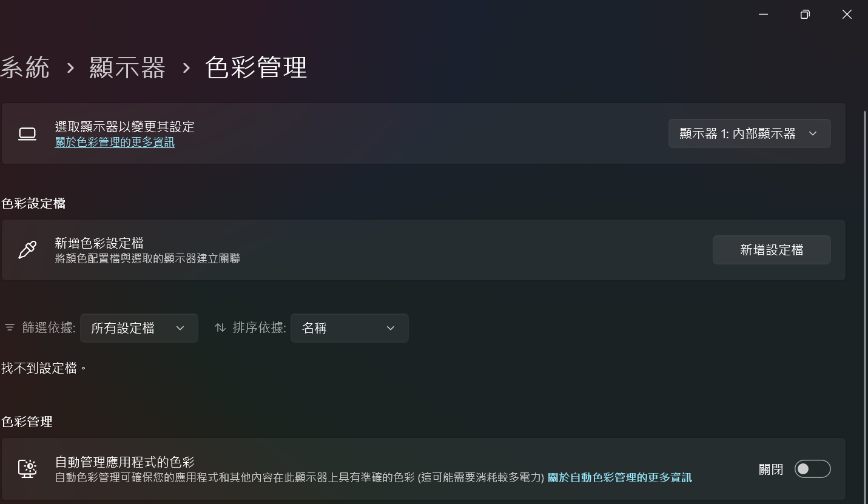Expand the 所有設定檔 filter dropdown

click(139, 328)
